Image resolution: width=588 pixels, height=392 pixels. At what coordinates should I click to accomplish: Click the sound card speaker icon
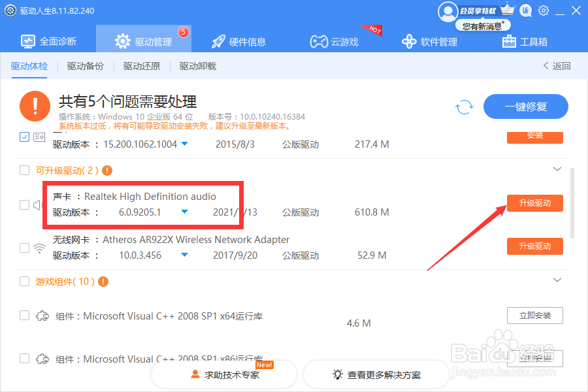click(x=37, y=204)
